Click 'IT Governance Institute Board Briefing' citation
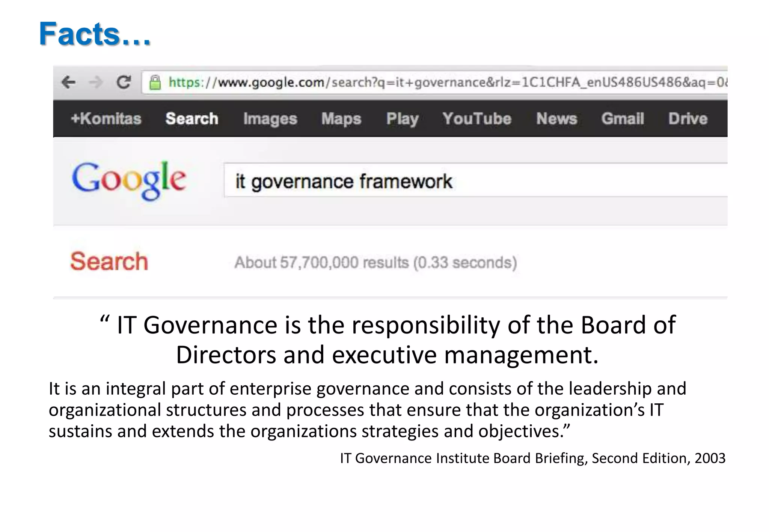The image size is (769, 532). 532,458
